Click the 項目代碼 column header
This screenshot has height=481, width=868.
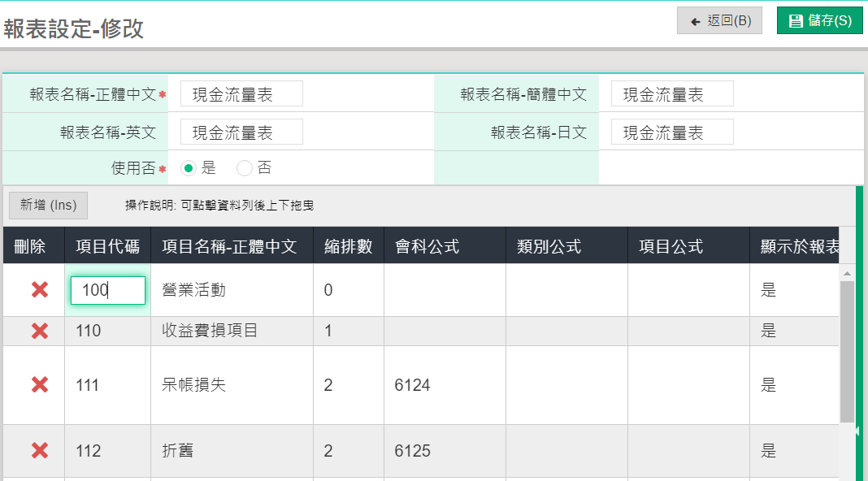pyautogui.click(x=107, y=246)
